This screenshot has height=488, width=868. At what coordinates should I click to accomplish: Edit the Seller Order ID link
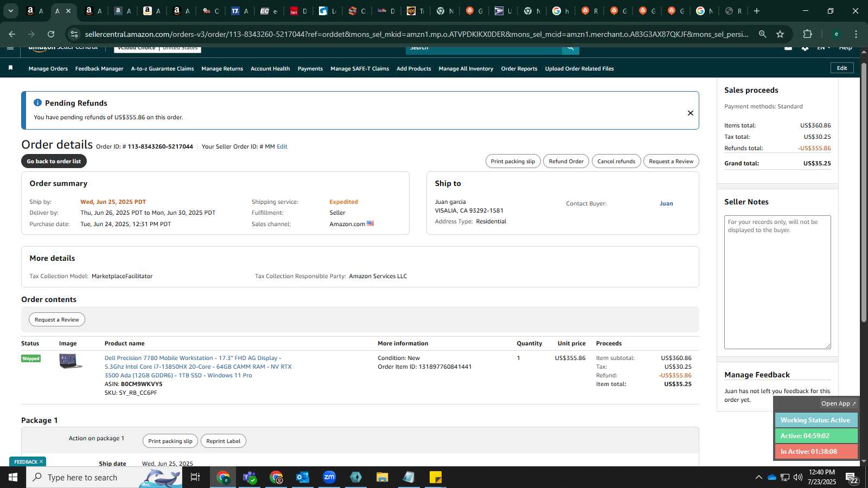point(282,146)
